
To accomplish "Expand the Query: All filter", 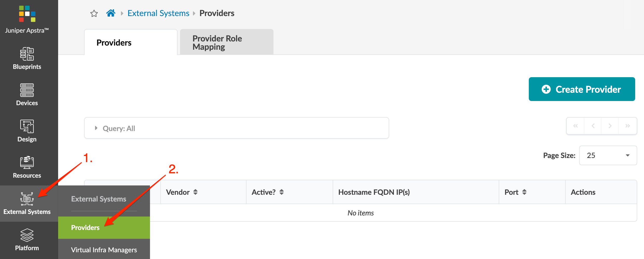I will tap(96, 128).
